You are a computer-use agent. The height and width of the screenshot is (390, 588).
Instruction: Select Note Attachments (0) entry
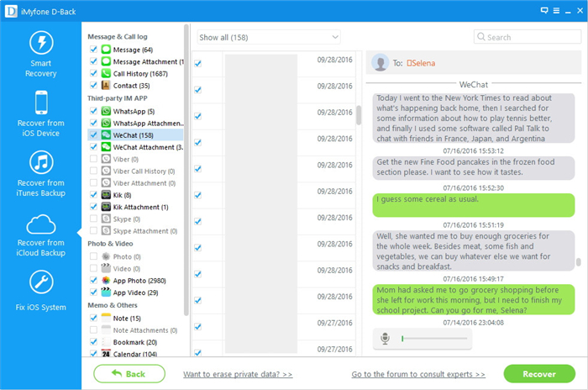[145, 330]
